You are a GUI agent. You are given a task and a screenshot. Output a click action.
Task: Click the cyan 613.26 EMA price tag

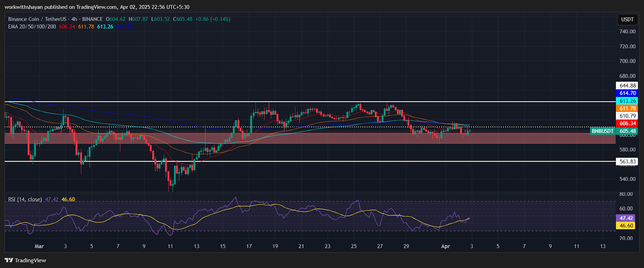coord(627,101)
